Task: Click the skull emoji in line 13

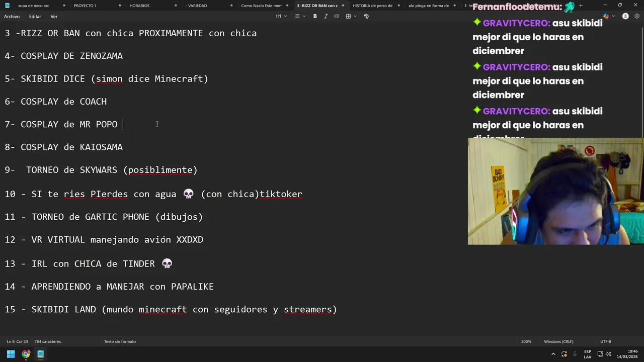Action: (x=167, y=263)
